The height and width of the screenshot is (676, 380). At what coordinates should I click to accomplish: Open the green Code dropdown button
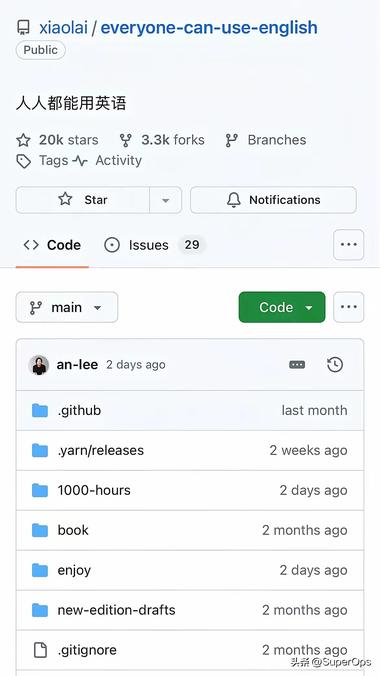[x=282, y=307]
